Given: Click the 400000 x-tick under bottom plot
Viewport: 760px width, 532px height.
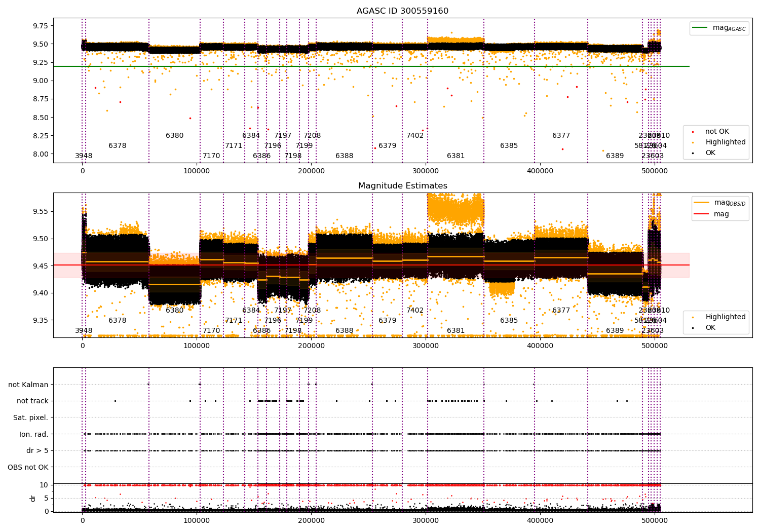Looking at the screenshot, I should click(x=540, y=520).
